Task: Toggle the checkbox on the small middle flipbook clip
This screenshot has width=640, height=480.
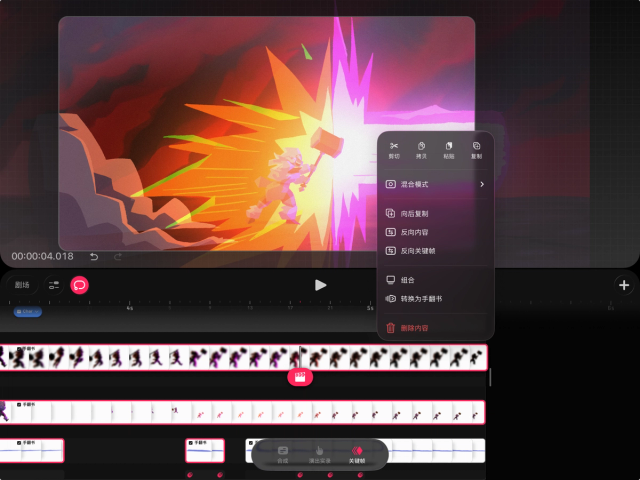Action: tap(191, 443)
